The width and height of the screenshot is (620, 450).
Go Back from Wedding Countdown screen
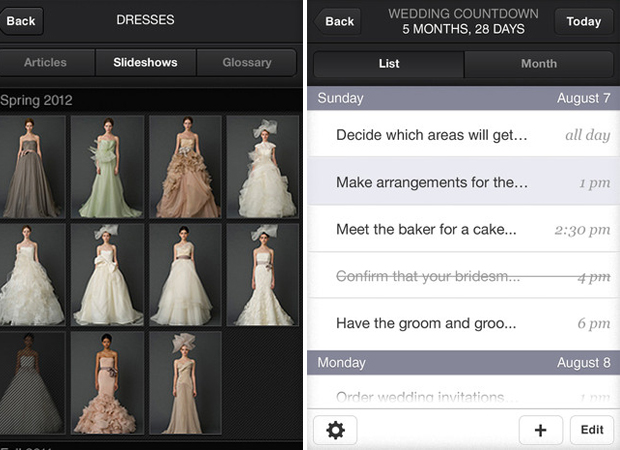338,22
